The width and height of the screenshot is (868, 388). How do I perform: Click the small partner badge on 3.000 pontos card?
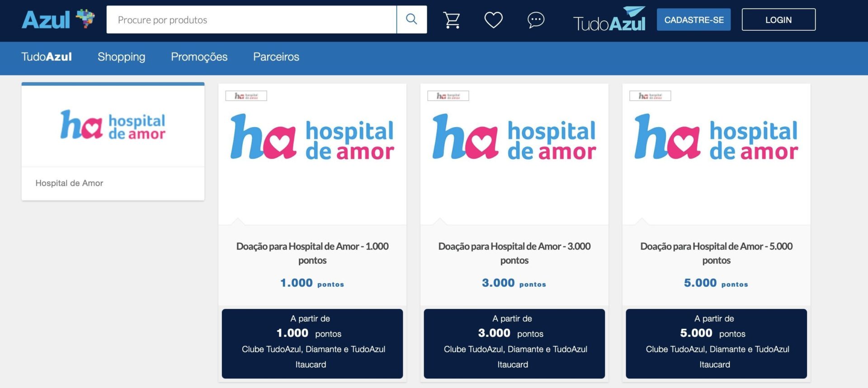448,96
